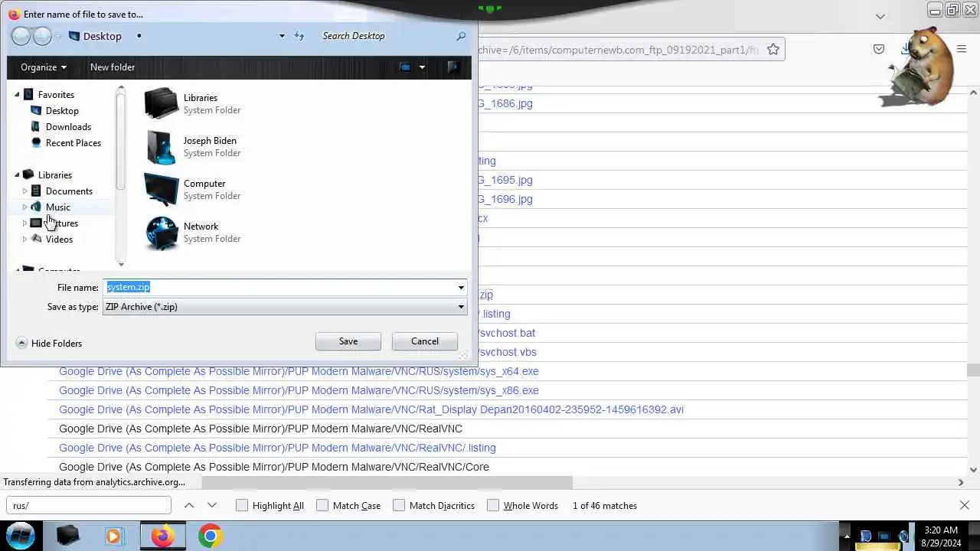Collapse the Libraries tree group
980x551 pixels.
click(x=17, y=175)
